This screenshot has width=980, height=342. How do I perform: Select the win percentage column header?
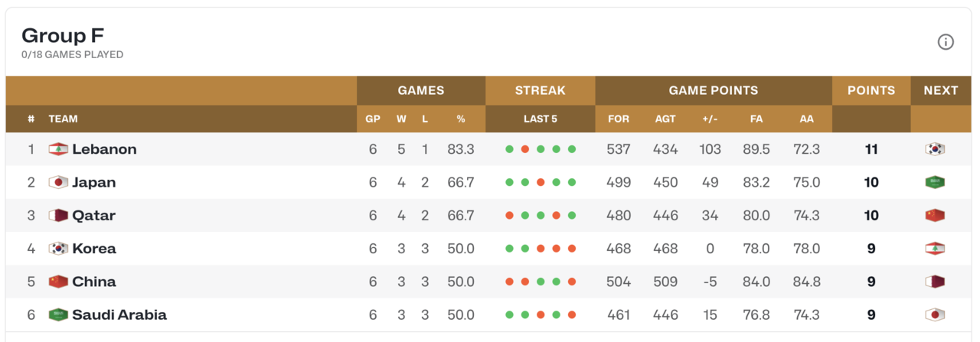tap(461, 119)
